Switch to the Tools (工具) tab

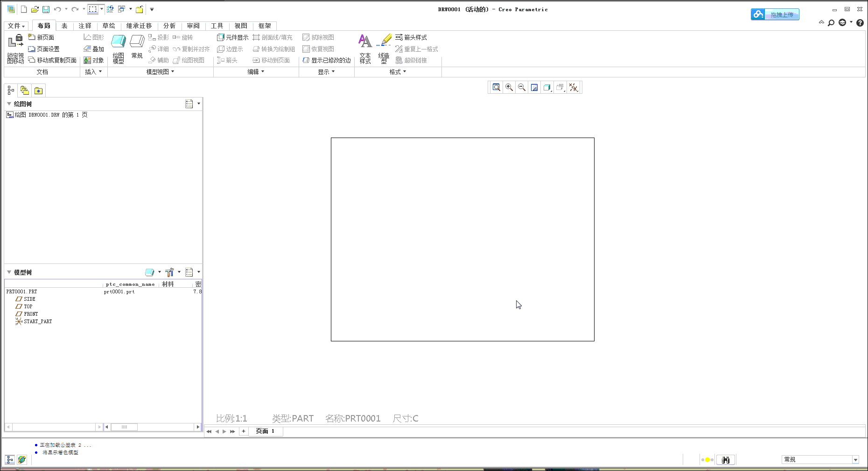coord(217,26)
